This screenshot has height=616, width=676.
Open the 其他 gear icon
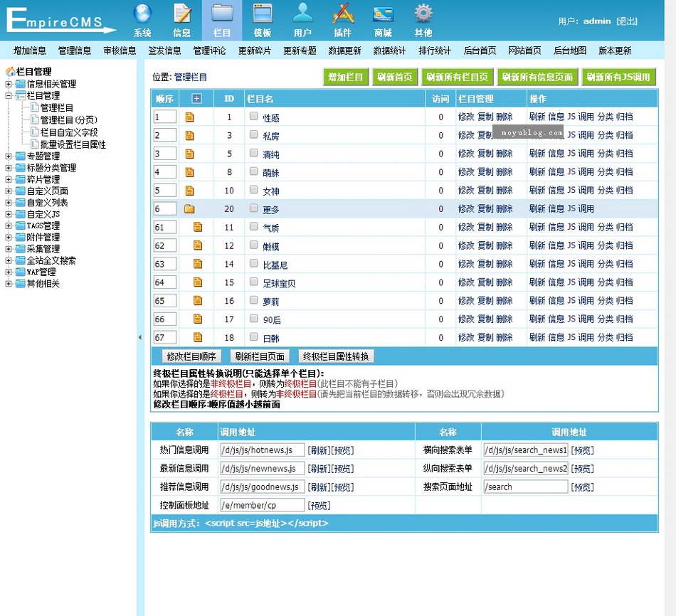(x=423, y=14)
